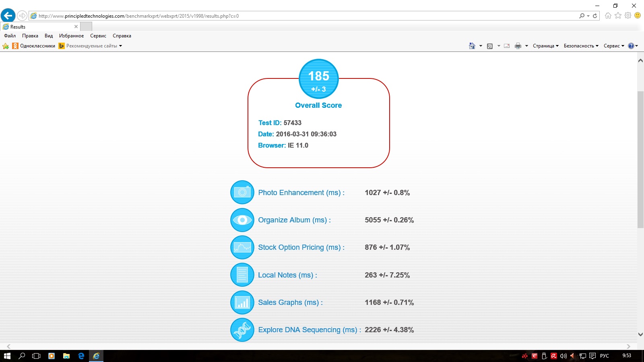Screen dimensions: 644x362
Task: Open the Избранное menu
Action: 71,36
